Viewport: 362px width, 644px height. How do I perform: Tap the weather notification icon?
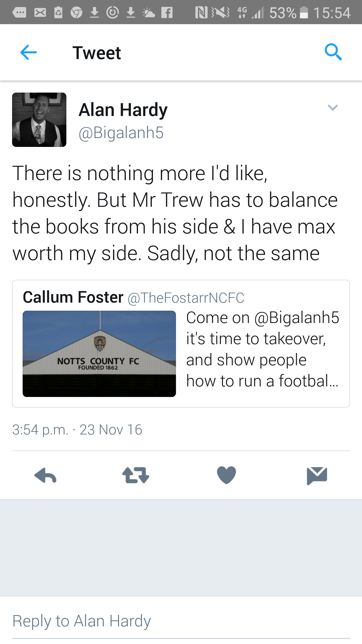pyautogui.click(x=149, y=12)
